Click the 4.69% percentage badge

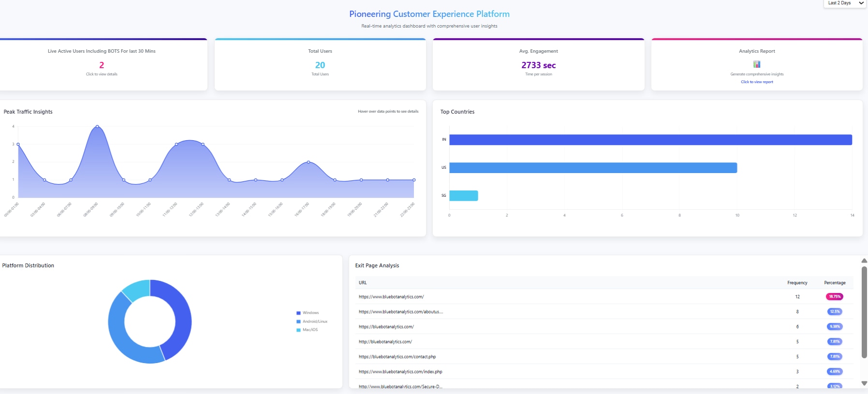[835, 372]
